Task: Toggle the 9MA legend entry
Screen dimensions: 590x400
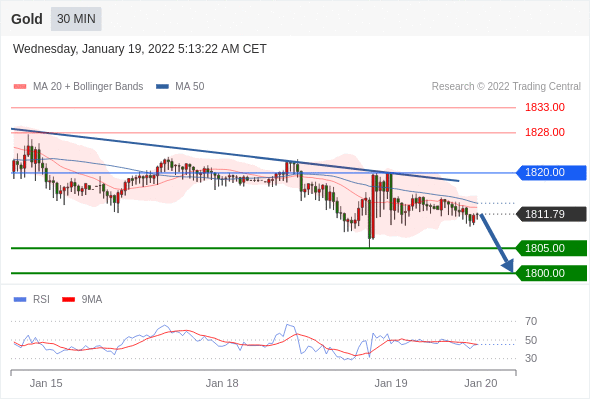Action: pyautogui.click(x=82, y=300)
